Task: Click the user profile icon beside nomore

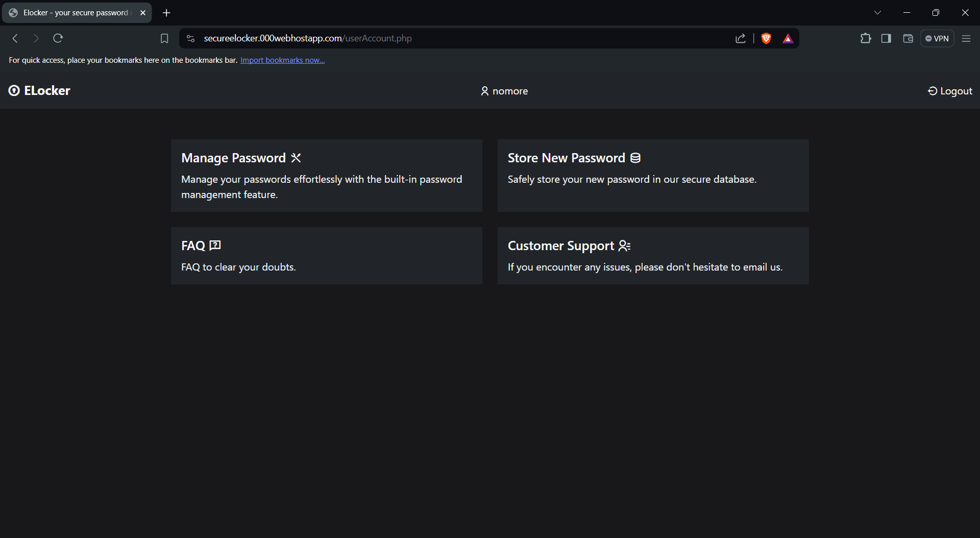Action: (x=485, y=91)
